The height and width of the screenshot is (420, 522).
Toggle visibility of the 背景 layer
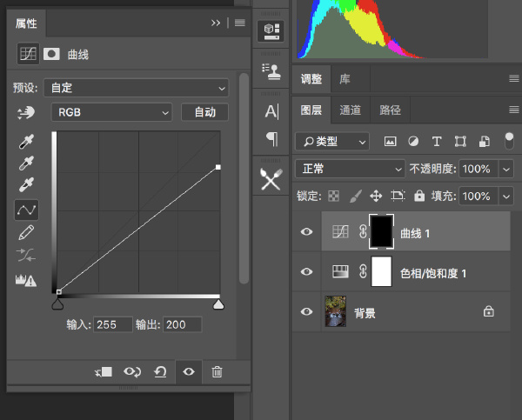pos(306,311)
